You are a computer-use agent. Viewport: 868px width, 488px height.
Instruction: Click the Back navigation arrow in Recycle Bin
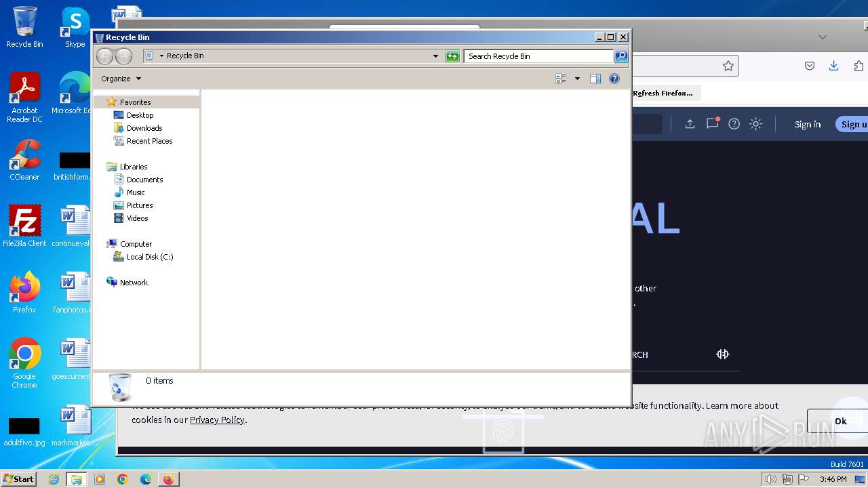coord(104,56)
